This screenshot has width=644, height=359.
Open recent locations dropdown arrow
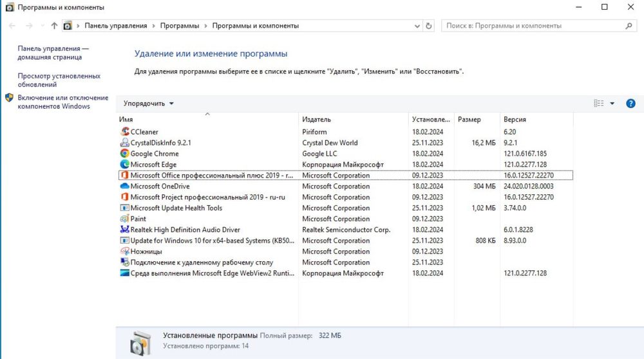(x=43, y=26)
